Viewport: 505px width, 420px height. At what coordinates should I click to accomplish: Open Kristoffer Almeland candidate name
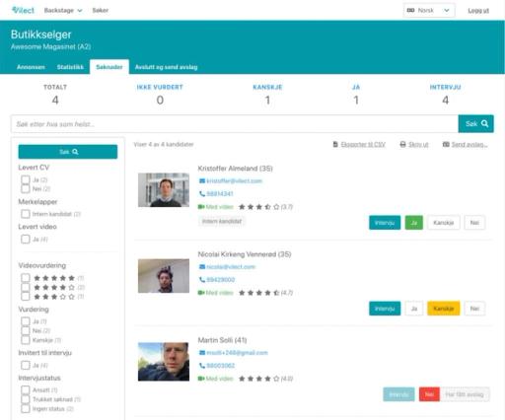[235, 169]
